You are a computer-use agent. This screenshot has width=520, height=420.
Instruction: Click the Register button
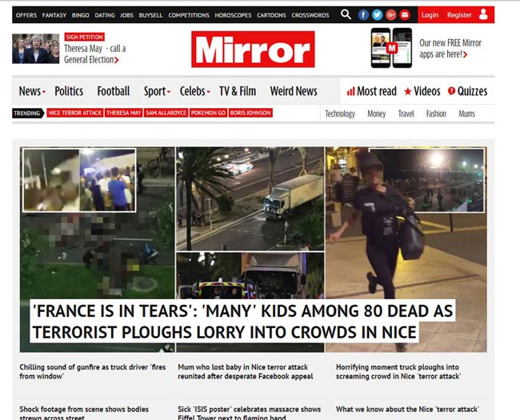459,15
